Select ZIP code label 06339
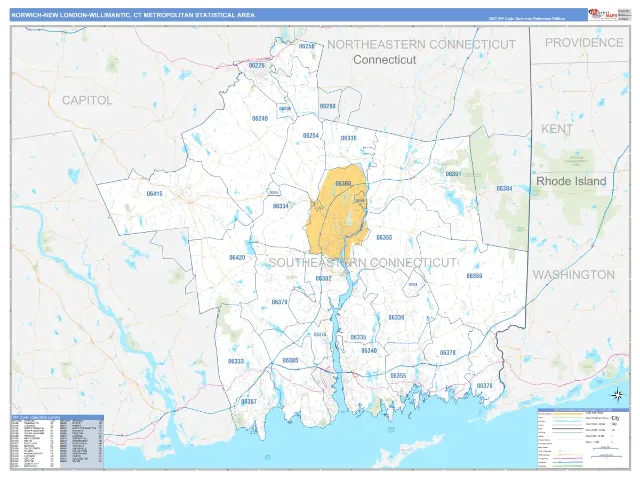Viewport: 640px width, 480px height. coord(396,317)
